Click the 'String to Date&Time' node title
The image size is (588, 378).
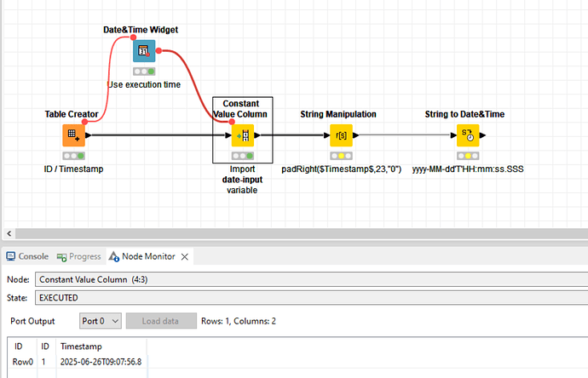pos(464,114)
